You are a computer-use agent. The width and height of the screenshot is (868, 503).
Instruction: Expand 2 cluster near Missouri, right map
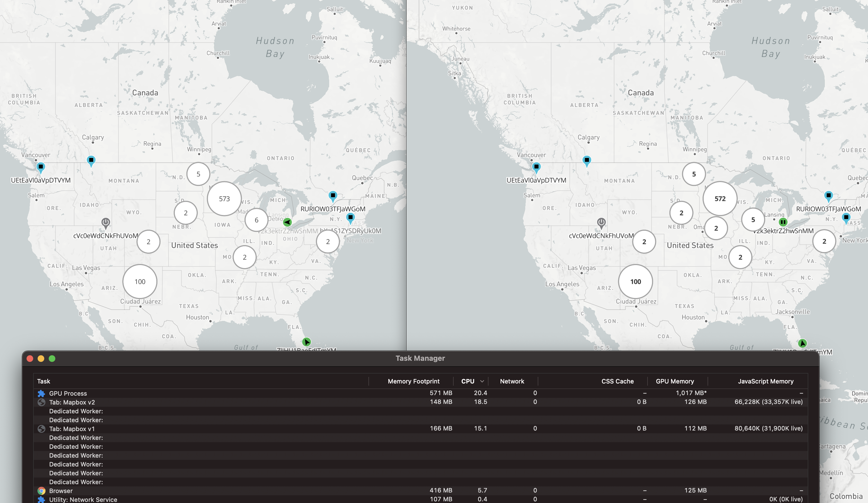click(x=740, y=257)
